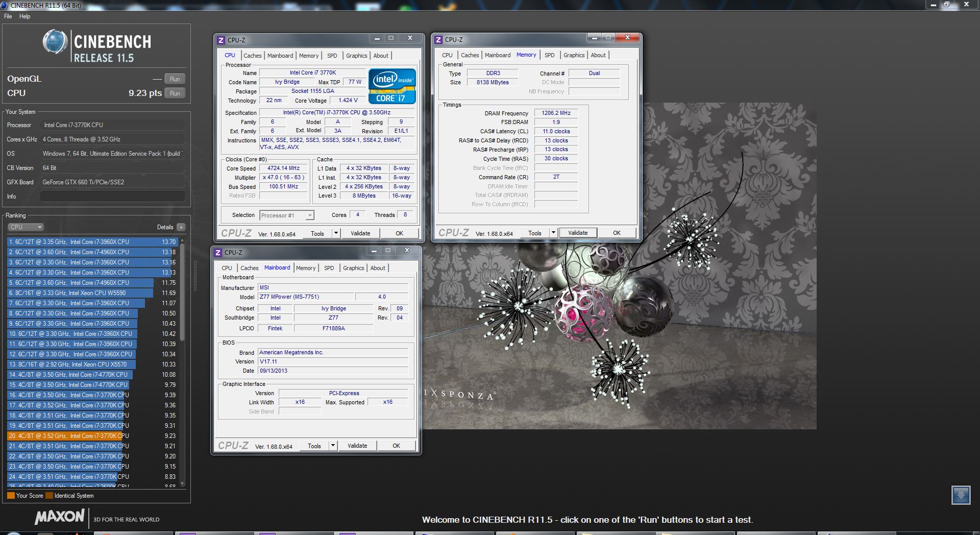This screenshot has width=980, height=535.
Task: Open SPD tab in the CPU-Z CPU window
Action: point(332,56)
